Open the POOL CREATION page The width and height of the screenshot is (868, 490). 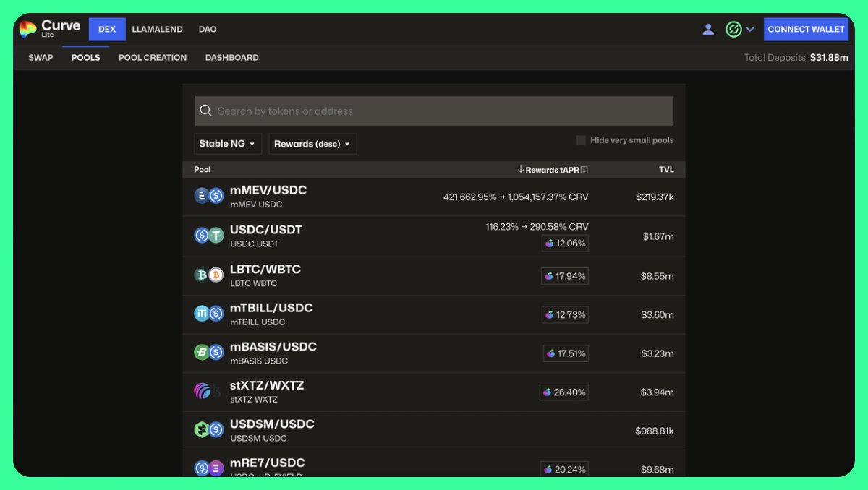pos(153,58)
